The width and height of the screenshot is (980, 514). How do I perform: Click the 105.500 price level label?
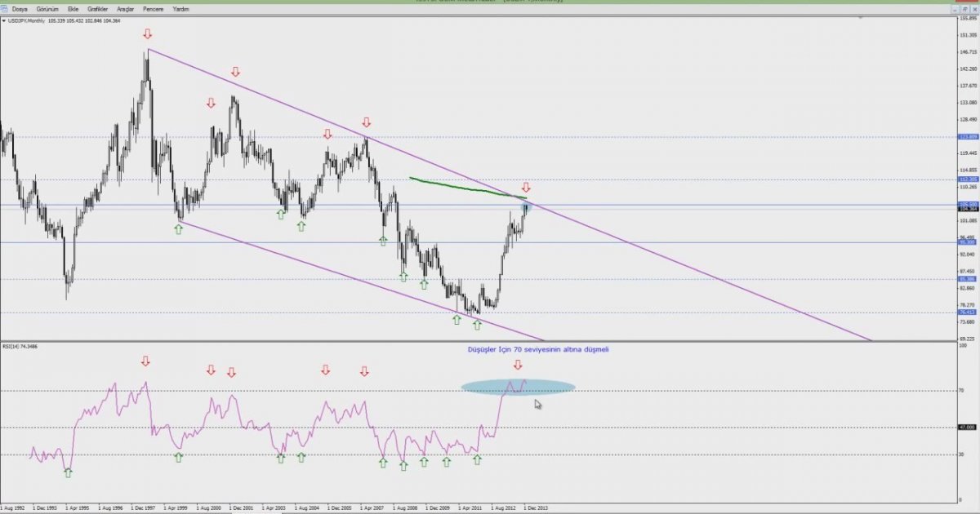click(968, 205)
